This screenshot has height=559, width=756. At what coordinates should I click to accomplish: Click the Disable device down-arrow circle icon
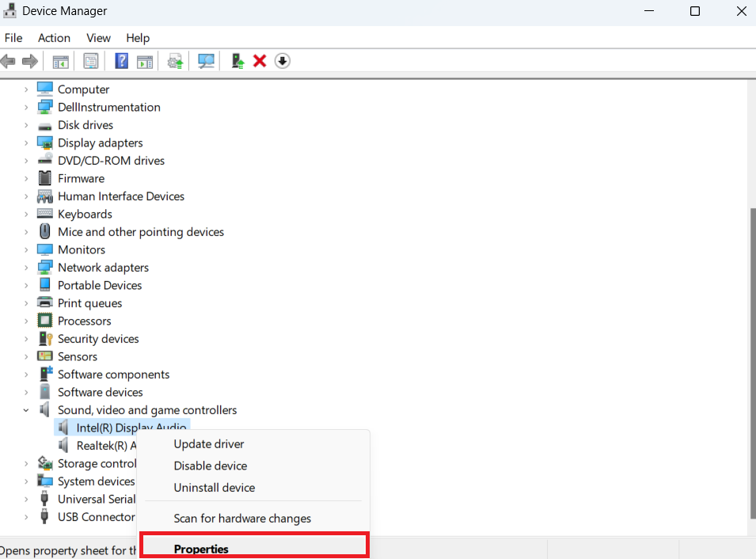click(x=283, y=61)
